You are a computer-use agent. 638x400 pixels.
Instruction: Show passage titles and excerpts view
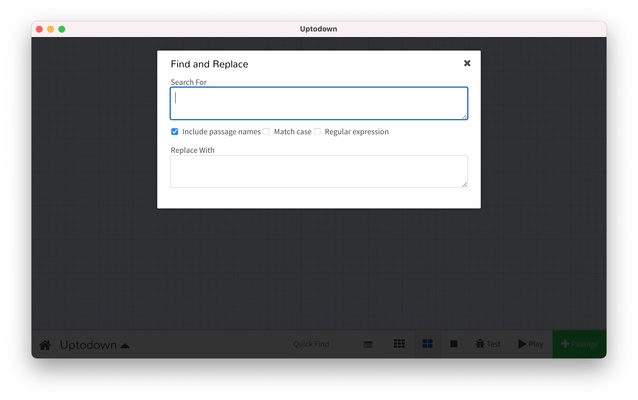click(x=427, y=344)
